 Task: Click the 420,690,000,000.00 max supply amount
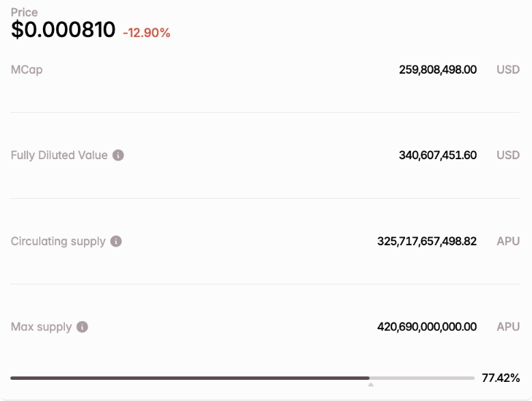427,327
